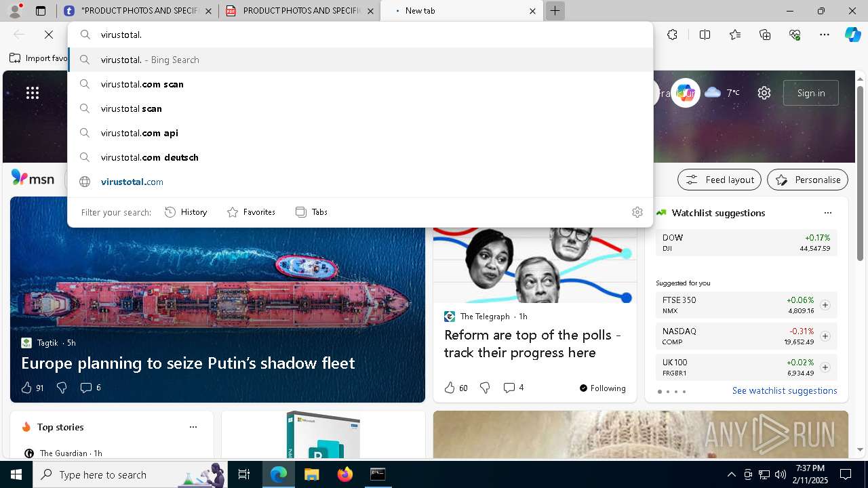Stop loading page with X button
This screenshot has width=868, height=488.
click(x=49, y=35)
